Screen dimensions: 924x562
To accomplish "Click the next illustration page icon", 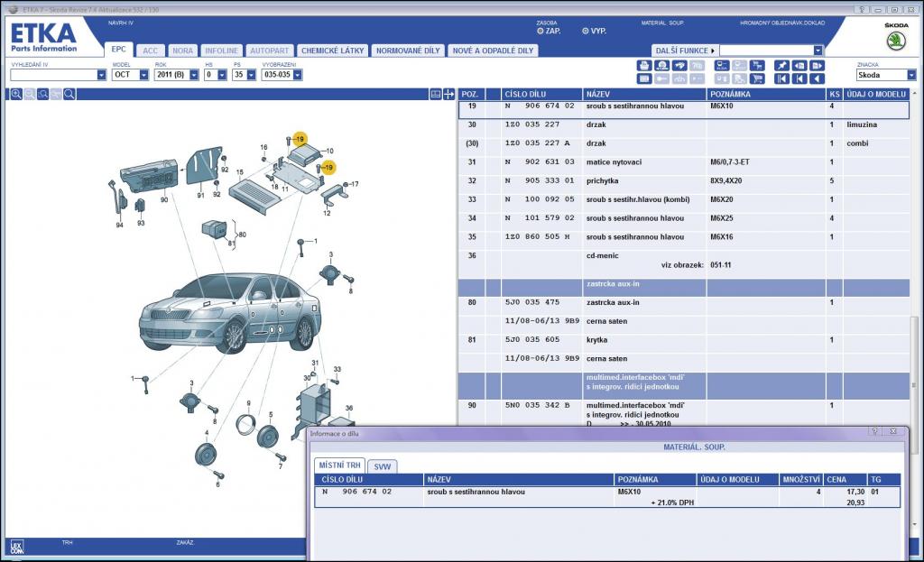I will pyautogui.click(x=818, y=65).
